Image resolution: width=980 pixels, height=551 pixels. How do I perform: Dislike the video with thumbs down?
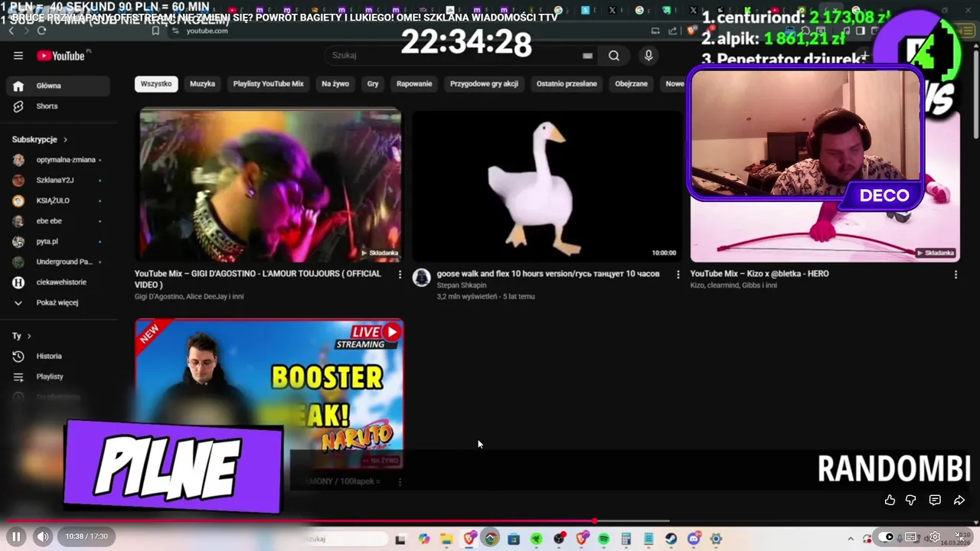911,500
